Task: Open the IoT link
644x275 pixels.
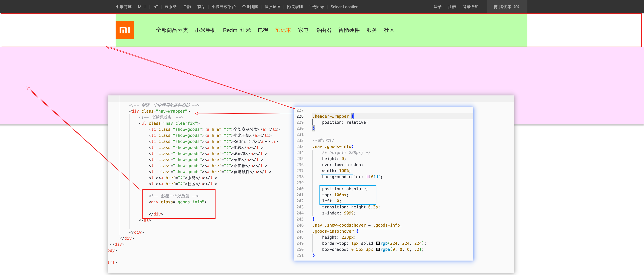Action: point(155,7)
